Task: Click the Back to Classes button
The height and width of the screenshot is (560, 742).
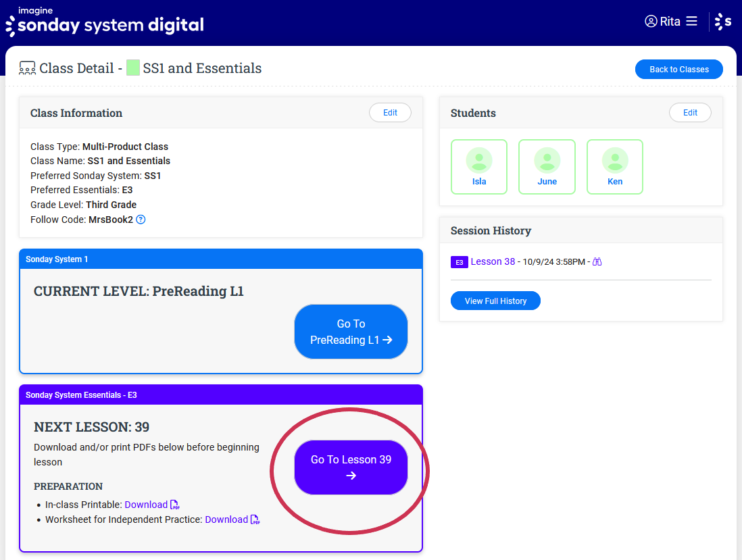Action: tap(678, 70)
